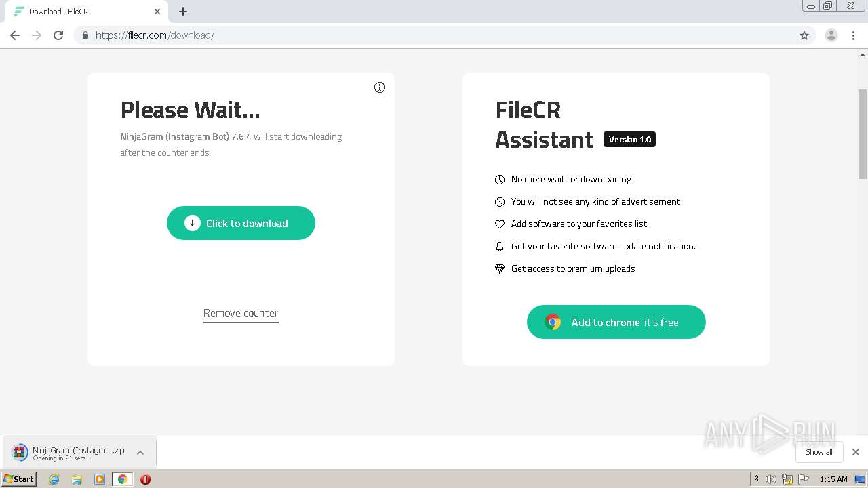Image resolution: width=868 pixels, height=488 pixels.
Task: Show hidden system tray icons
Action: tap(756, 479)
